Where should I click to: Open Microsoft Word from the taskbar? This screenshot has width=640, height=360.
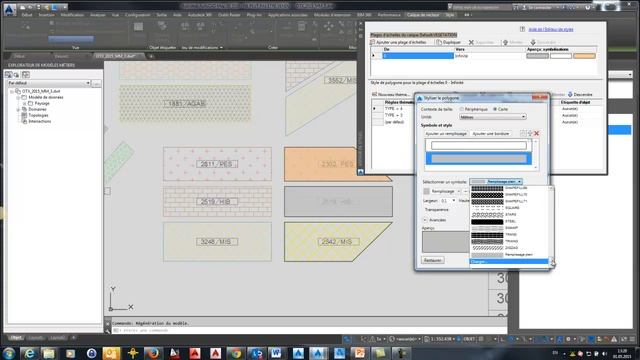click(277, 353)
